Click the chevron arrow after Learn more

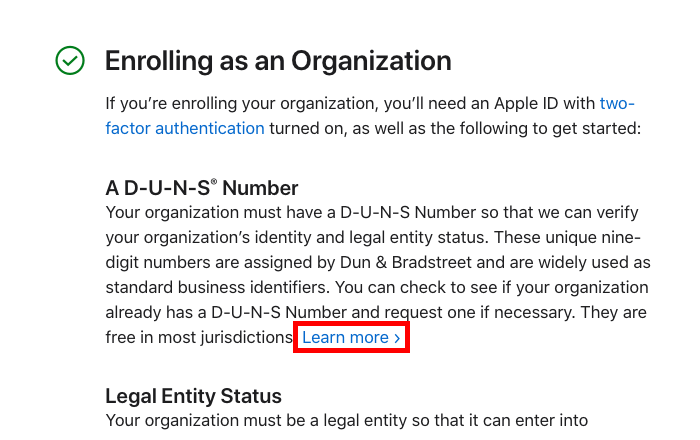point(397,338)
